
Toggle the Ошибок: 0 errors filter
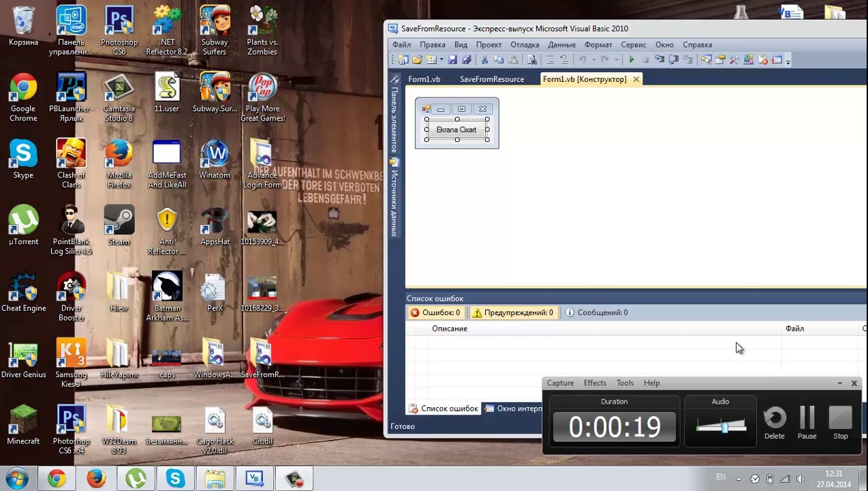click(435, 312)
